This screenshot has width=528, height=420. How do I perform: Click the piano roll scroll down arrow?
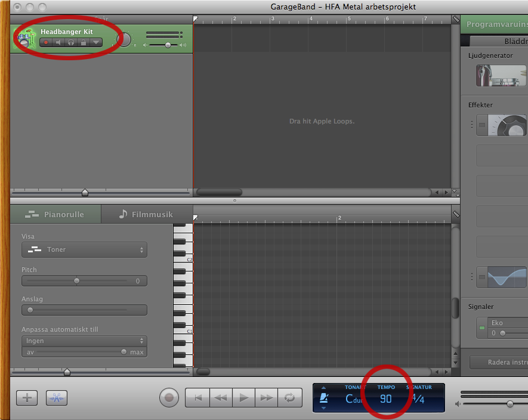[x=455, y=363]
